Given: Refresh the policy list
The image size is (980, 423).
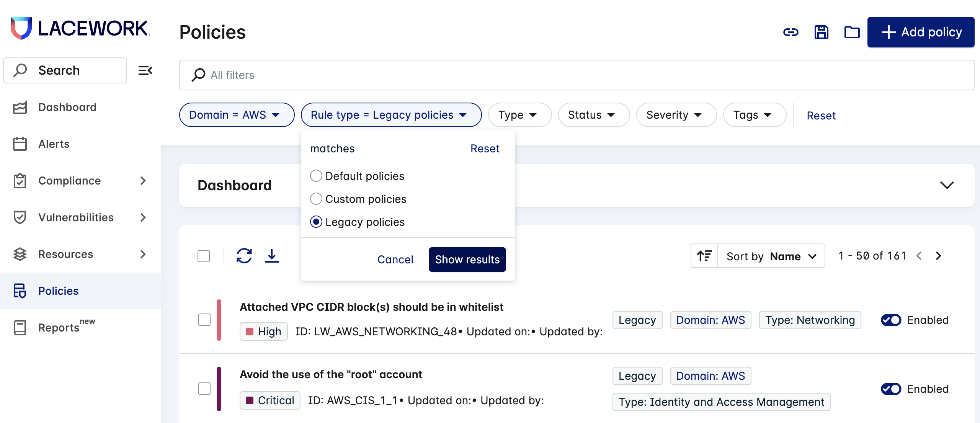Looking at the screenshot, I should pos(244,256).
